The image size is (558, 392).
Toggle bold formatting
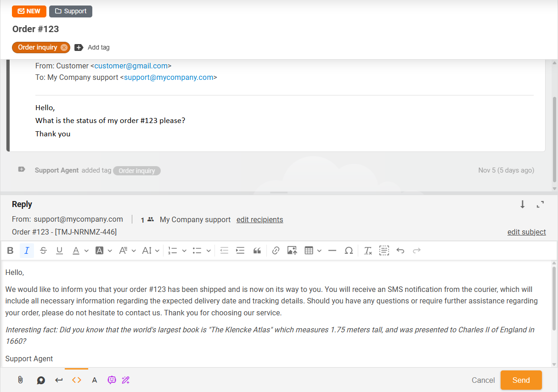[x=11, y=251]
